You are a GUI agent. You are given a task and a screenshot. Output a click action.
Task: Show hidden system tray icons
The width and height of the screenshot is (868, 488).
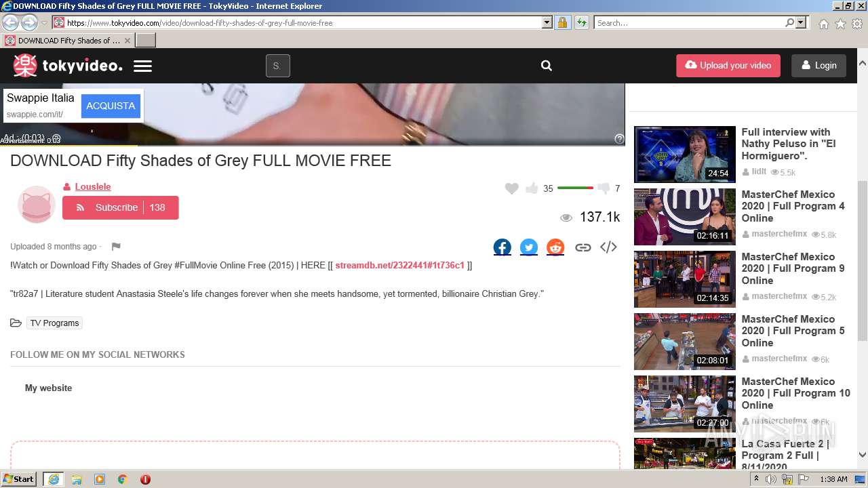756,479
